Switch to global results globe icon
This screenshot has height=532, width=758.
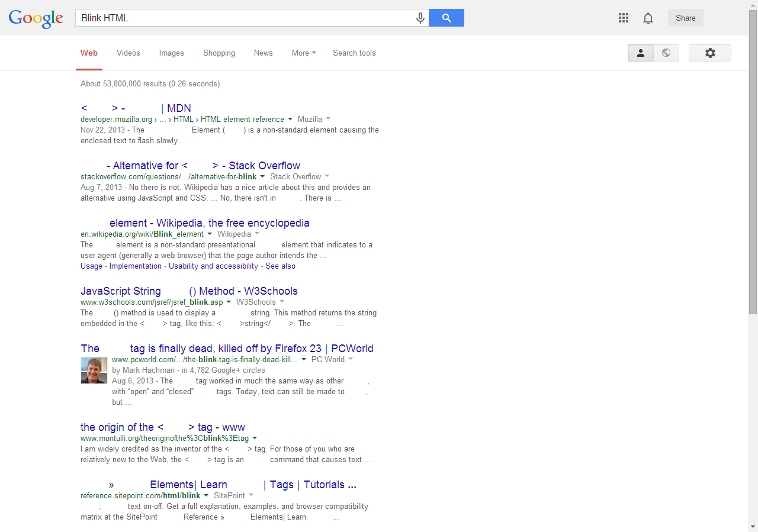666,53
